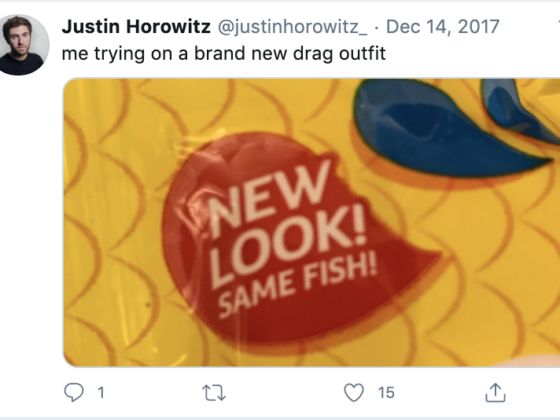Open the Justin Horowitz display name link
Screen dimensions: 560x420
coord(136,27)
